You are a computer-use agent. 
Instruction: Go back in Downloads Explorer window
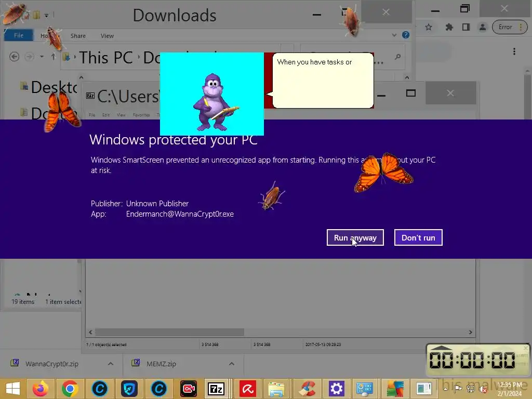point(14,56)
